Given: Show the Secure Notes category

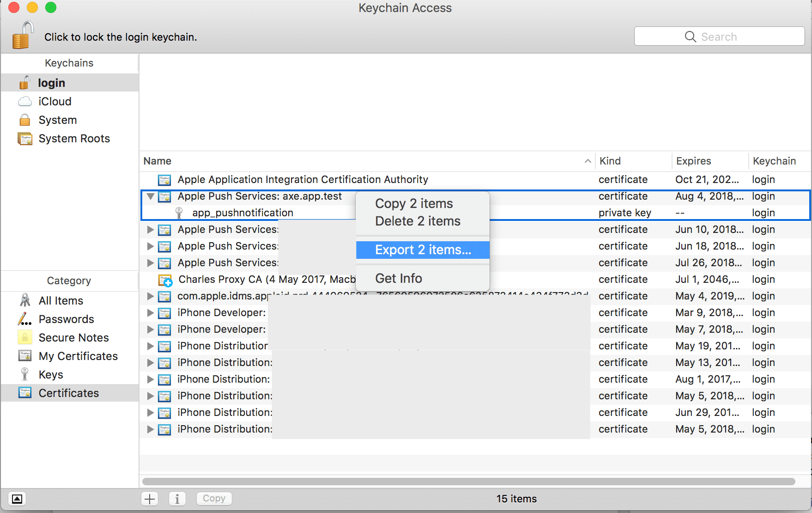Looking at the screenshot, I should 70,337.
